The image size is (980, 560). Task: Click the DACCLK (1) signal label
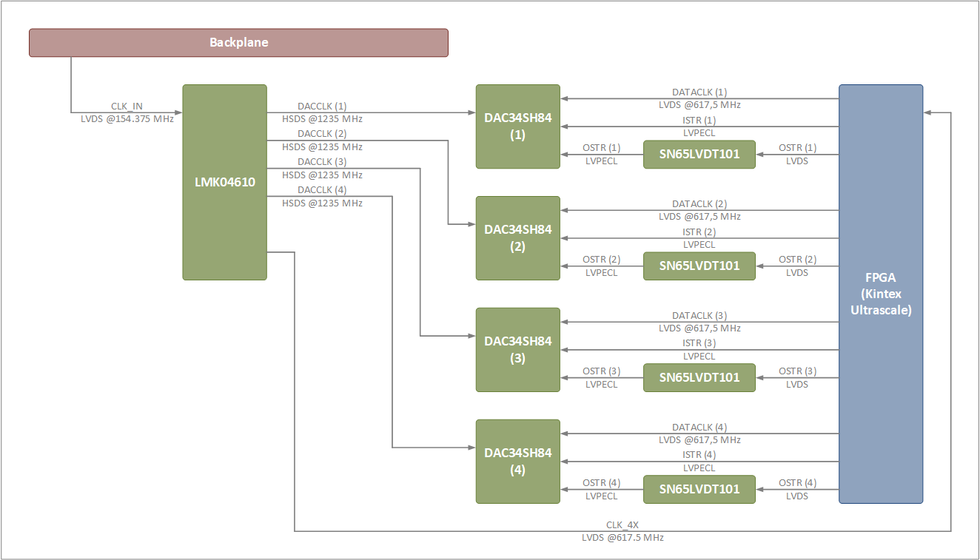point(322,106)
